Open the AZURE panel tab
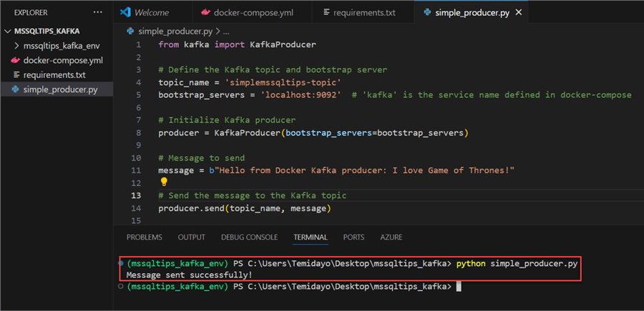Viewport: 644px width, 311px height. click(x=391, y=237)
